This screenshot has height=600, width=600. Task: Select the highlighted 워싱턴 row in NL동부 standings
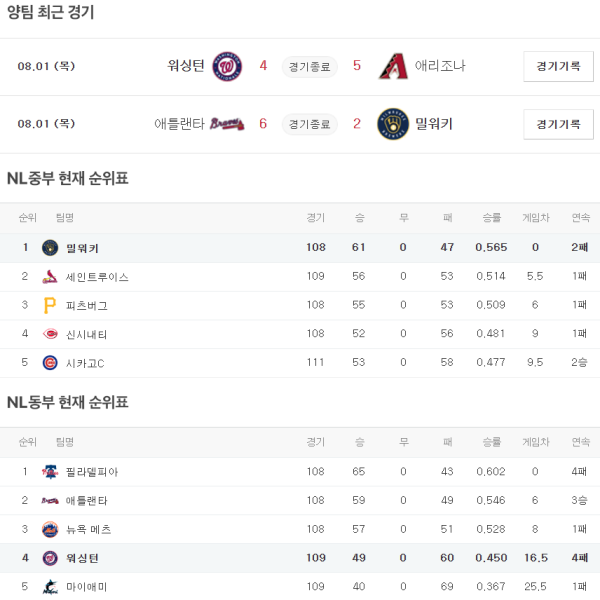click(x=300, y=558)
